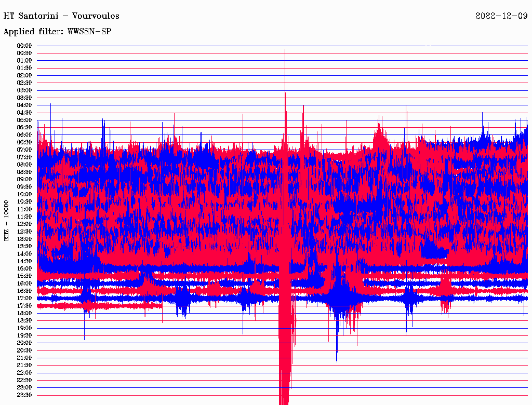This screenshot has height=405, width=532.
Task: Click the 02:30 time label
Action: [24, 83]
